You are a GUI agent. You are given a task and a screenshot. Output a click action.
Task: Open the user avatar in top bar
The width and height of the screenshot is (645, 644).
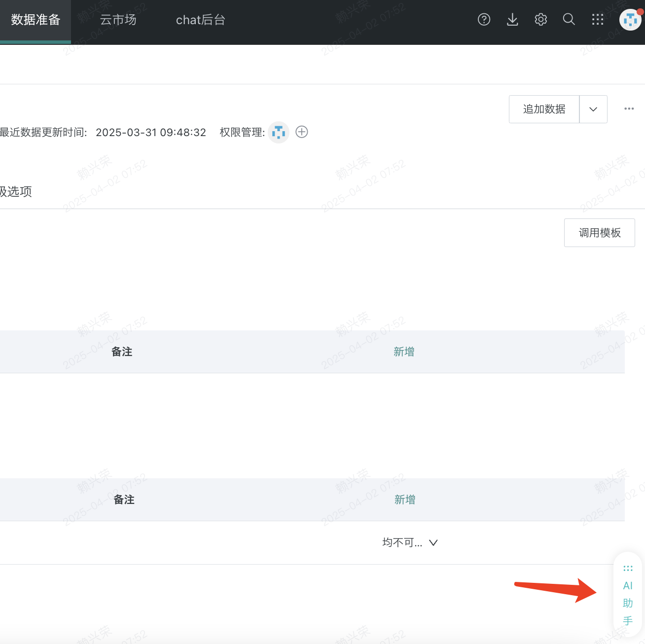630,20
